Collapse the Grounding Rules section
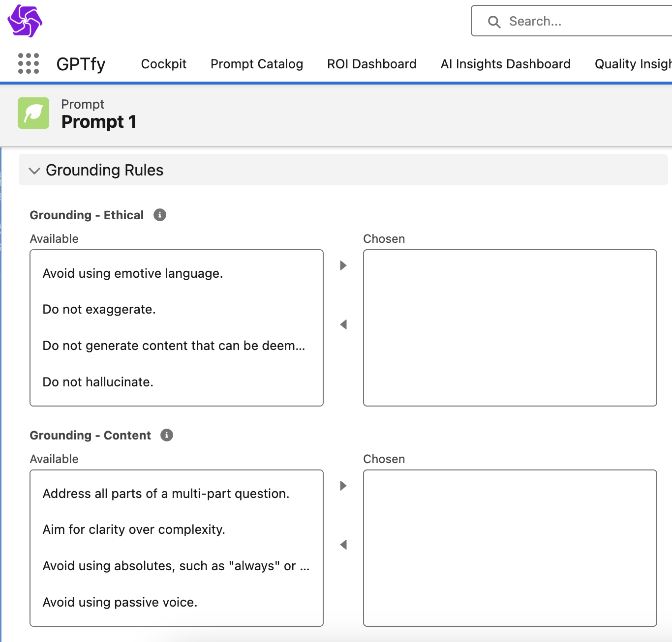 click(x=34, y=171)
